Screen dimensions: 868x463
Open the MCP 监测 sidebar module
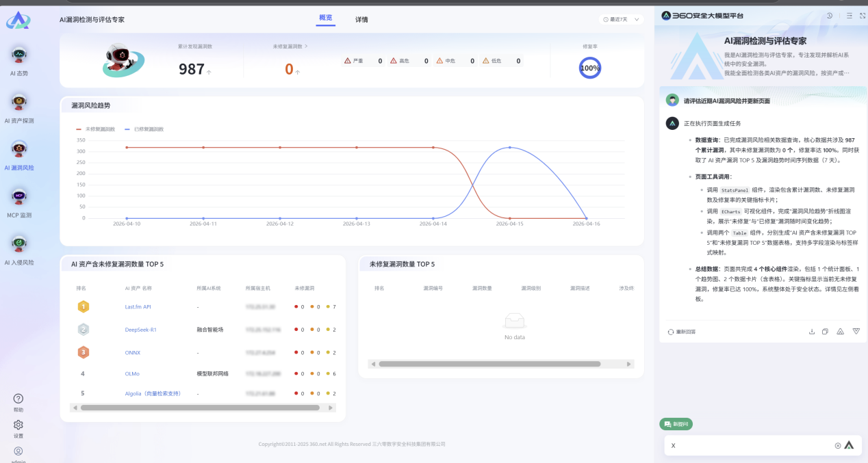[x=19, y=201]
